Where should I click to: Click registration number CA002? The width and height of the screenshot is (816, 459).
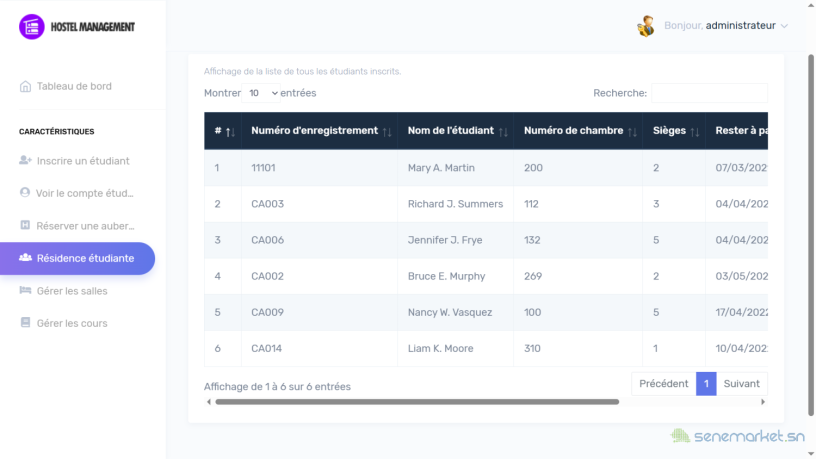coord(267,276)
